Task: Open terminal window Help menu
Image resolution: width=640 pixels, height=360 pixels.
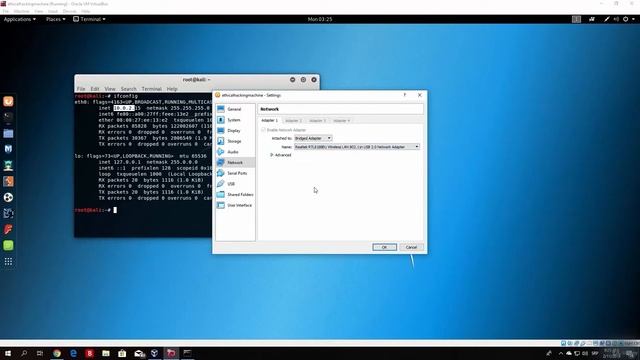Action: 172,89
